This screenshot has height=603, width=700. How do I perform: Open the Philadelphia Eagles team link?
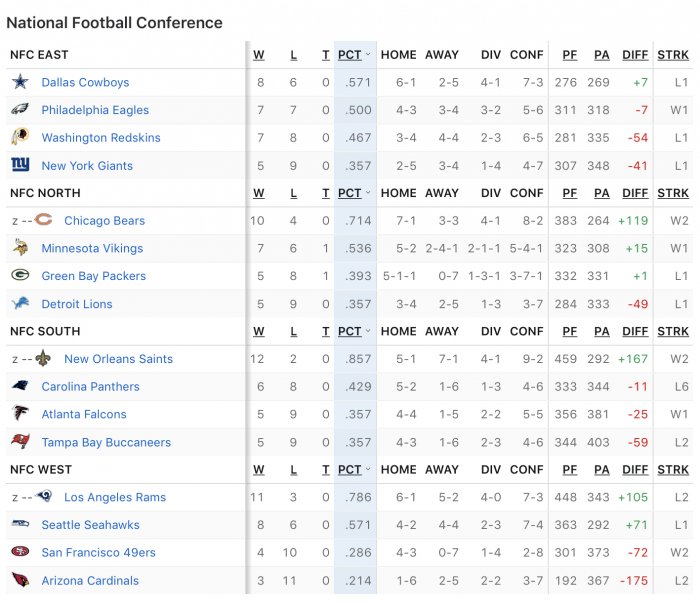pos(95,110)
